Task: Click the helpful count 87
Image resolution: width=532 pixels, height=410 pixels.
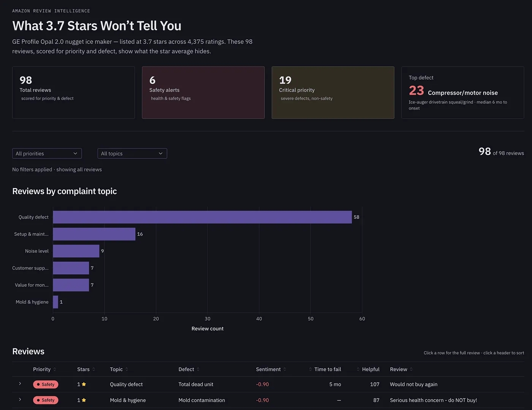Action: 376,400
